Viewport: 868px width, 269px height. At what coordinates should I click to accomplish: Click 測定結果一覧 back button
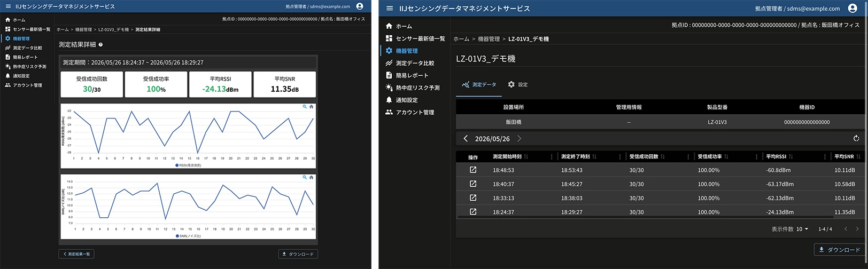pyautogui.click(x=76, y=254)
